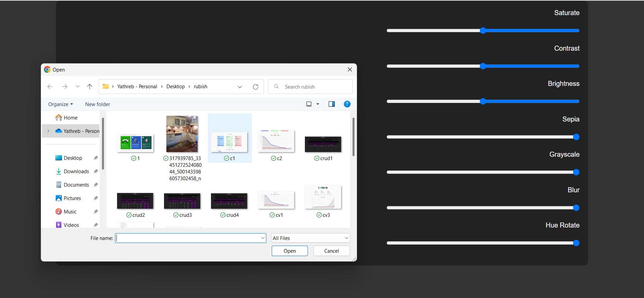Screen dimensions: 644x298
Task: Click Yathreb - Personal in the address path
Action: click(137, 87)
